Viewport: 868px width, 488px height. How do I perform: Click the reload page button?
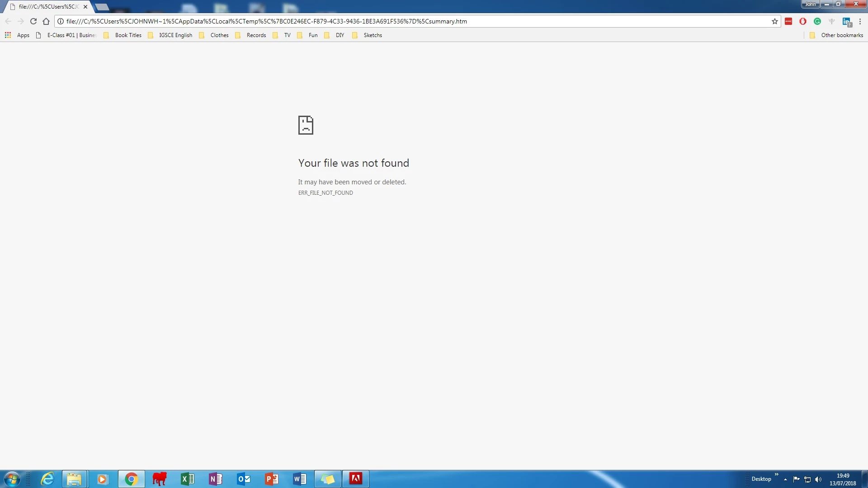33,21
